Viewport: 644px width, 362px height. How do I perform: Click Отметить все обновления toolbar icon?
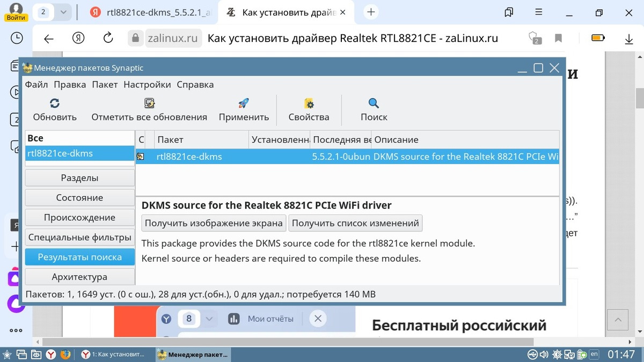149,104
